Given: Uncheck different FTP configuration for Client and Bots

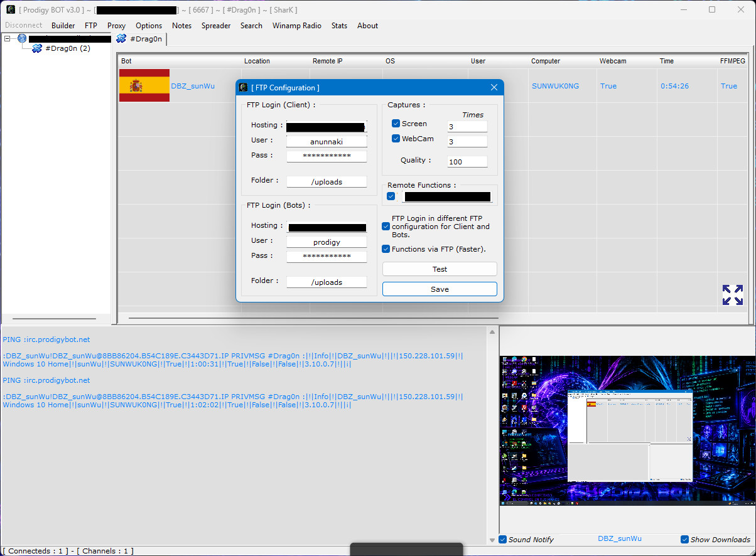Looking at the screenshot, I should pos(386,227).
